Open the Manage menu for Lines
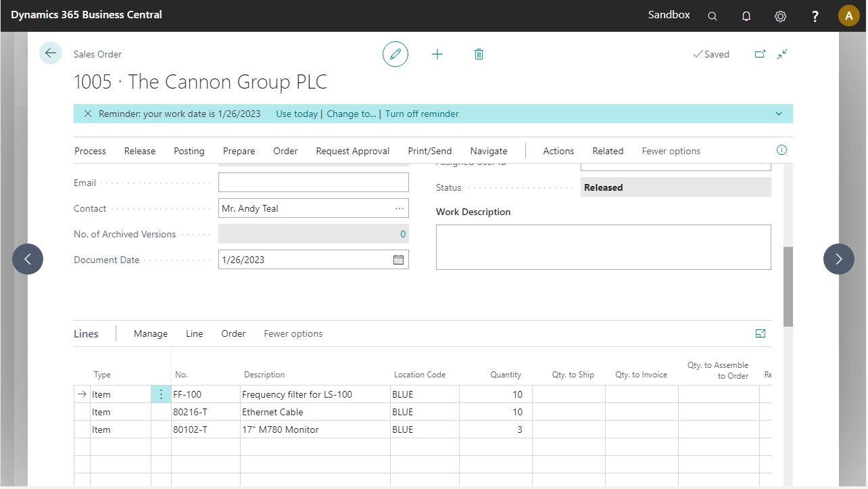The height and width of the screenshot is (489, 868). 151,333
